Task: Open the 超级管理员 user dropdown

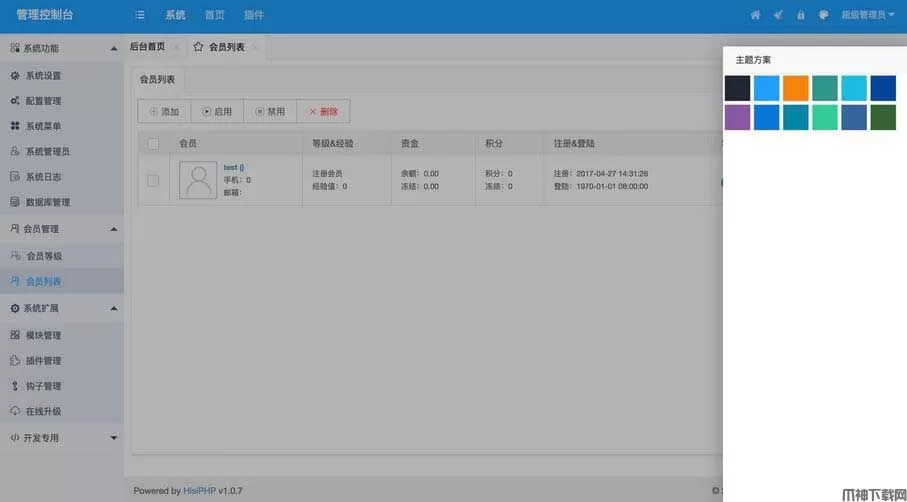Action: [868, 15]
